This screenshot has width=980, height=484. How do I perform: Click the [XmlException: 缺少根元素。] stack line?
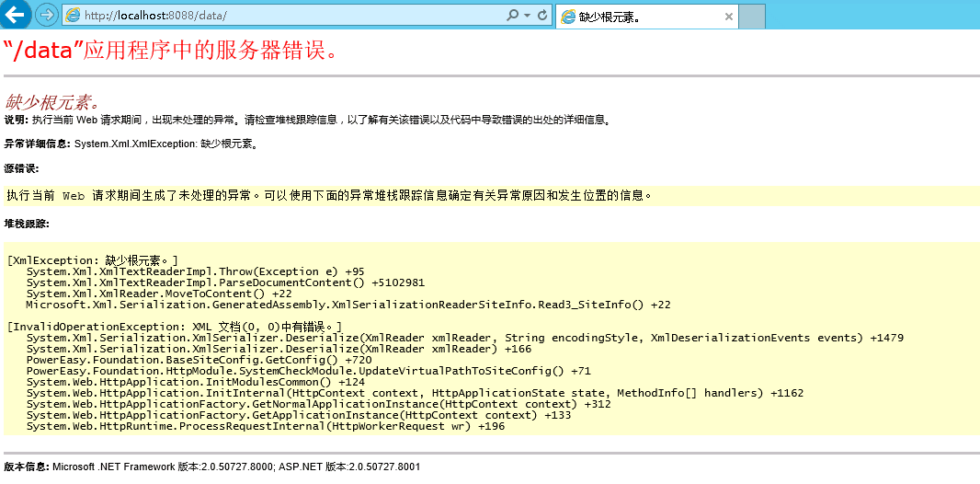pyautogui.click(x=92, y=260)
